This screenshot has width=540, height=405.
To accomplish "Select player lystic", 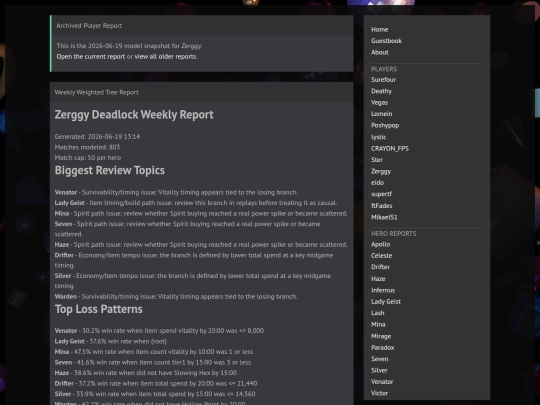I will (x=378, y=137).
